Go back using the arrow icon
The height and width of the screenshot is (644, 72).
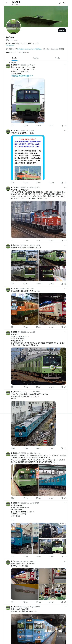(7, 3)
